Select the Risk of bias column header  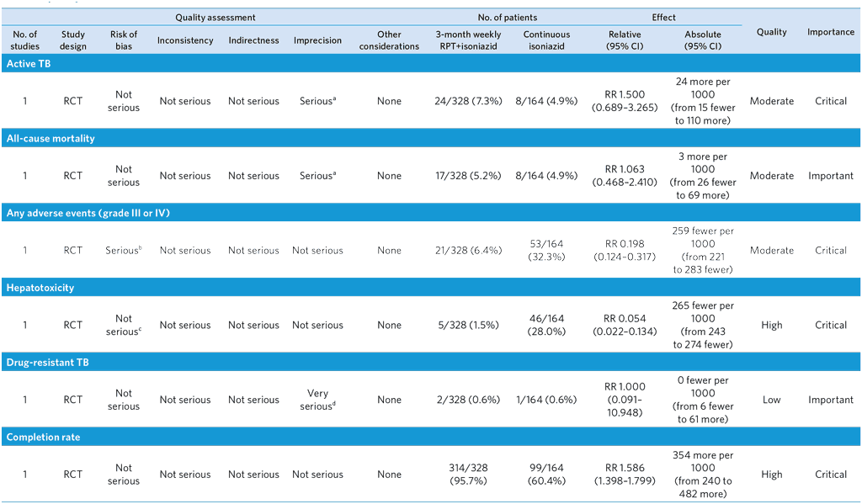point(123,38)
